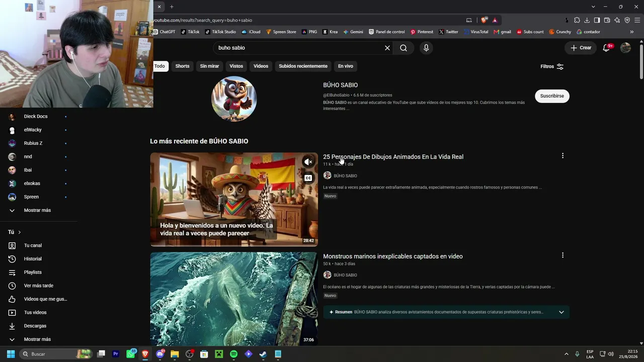Open Monstruos marinos inexplicables video title
The height and width of the screenshot is (362, 644).
point(393,256)
